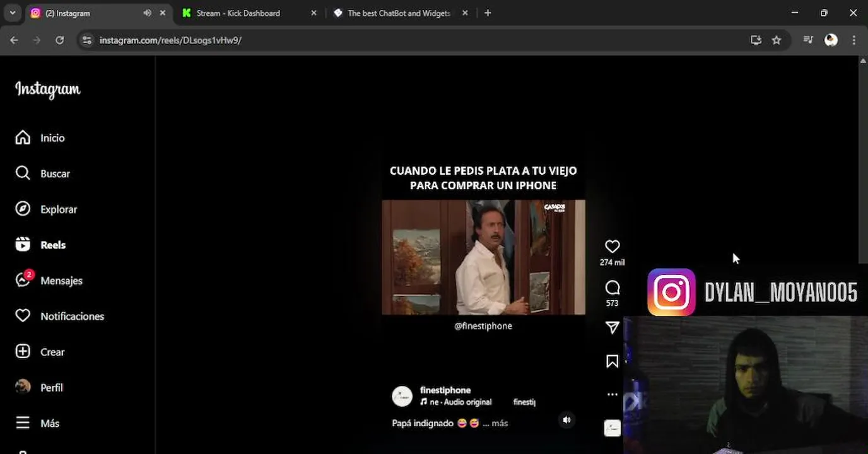Switch to the Instagram browser tab
The width and height of the screenshot is (868, 454).
tap(98, 13)
